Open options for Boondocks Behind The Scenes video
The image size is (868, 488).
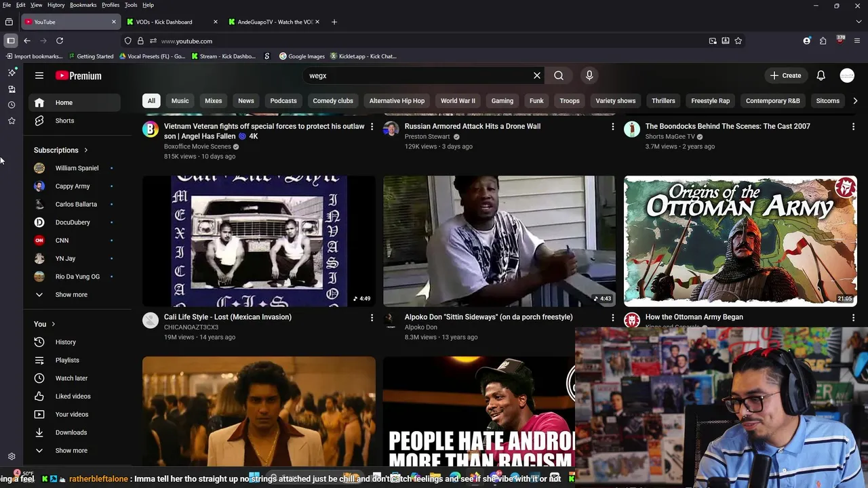click(x=853, y=127)
